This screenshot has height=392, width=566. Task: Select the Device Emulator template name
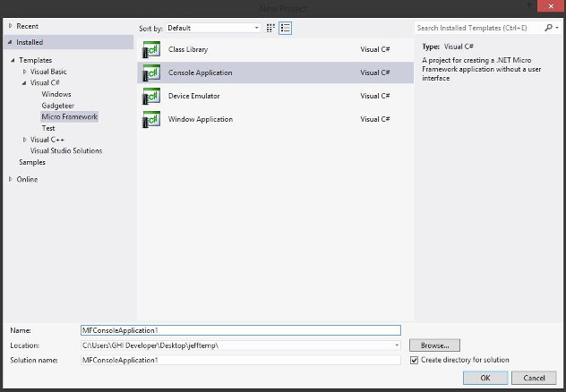click(193, 96)
